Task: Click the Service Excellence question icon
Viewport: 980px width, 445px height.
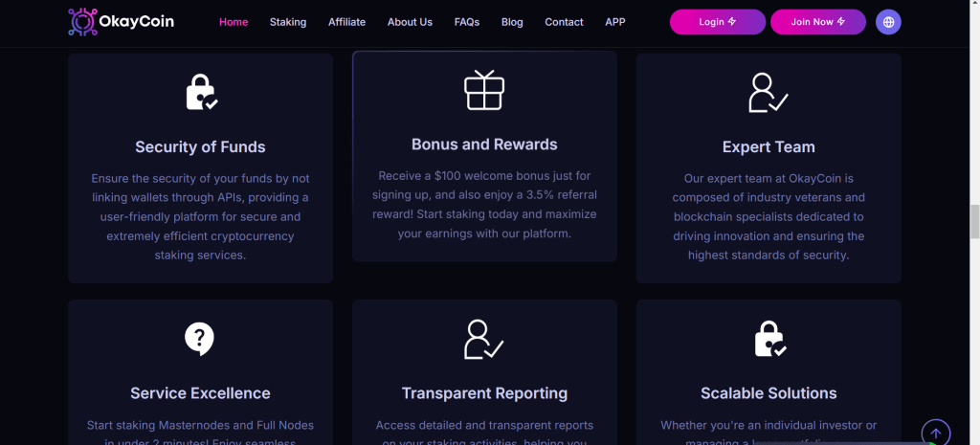Action: (x=199, y=339)
